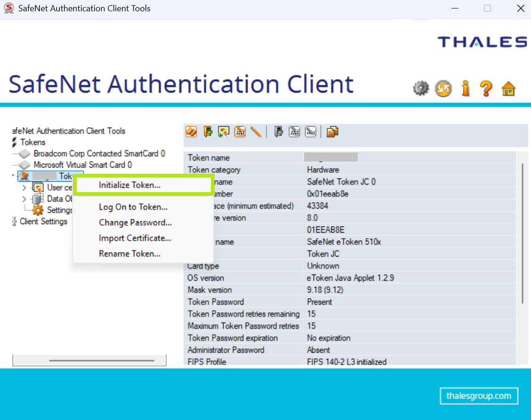This screenshot has height=420, width=531.
Task: Click the Microsoft Virtual Smart Card reader icon
Action: (x=24, y=165)
